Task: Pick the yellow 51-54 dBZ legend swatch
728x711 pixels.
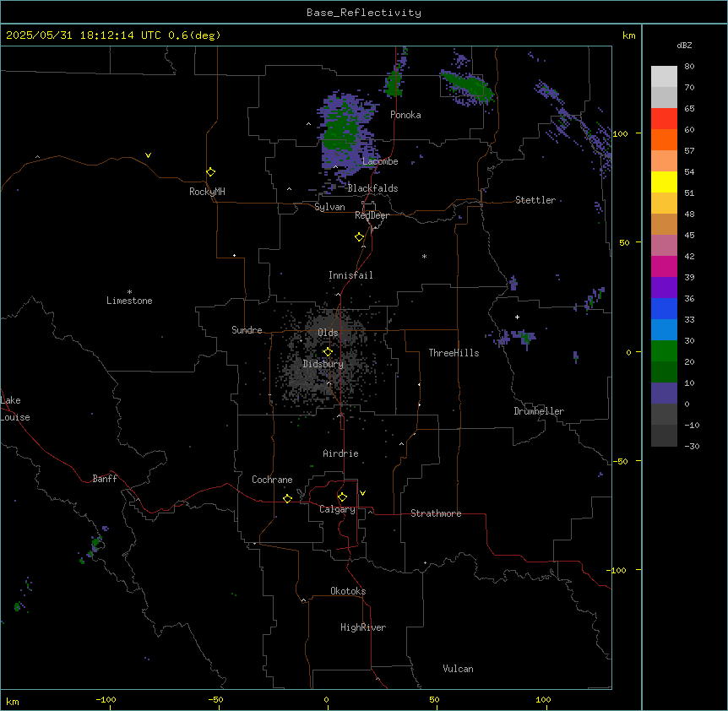Action: click(664, 182)
